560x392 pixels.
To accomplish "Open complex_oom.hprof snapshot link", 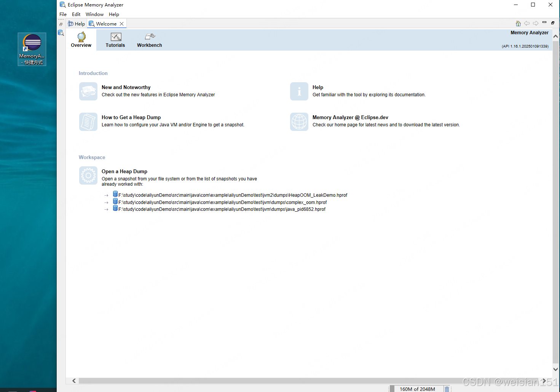I will [222, 202].
